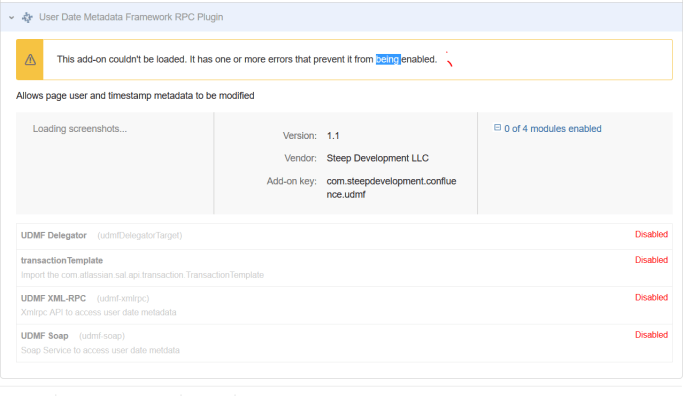Viewport: 700px width, 396px height.
Task: Click the vendor 'Steep Development LLC'
Action: click(378, 158)
